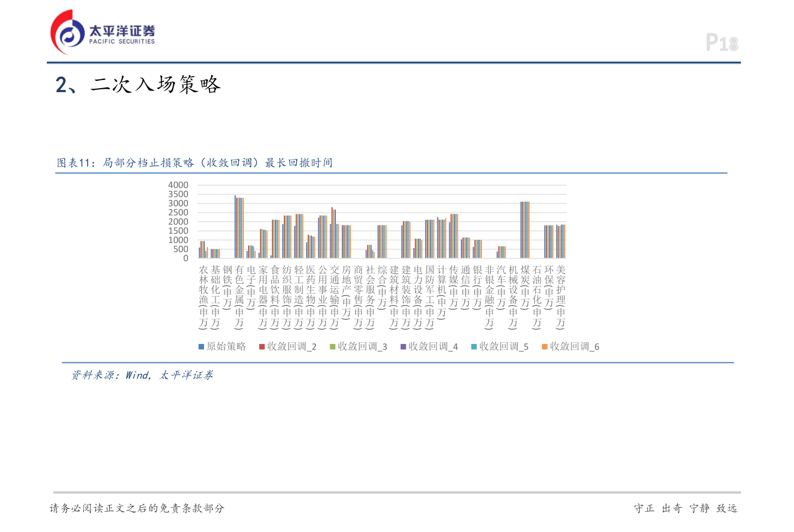Screen dimensions: 794x532
Task: Click the 3500 y-axis value
Action: tap(178, 194)
